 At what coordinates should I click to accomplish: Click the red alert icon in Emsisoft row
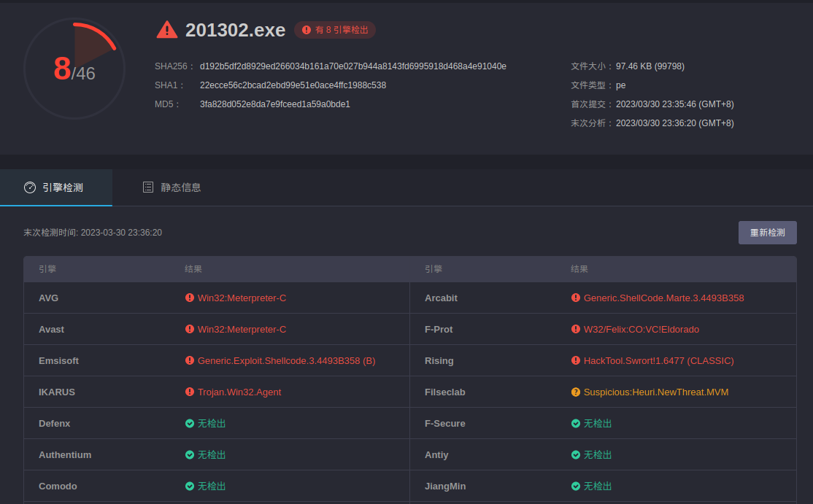click(x=190, y=360)
